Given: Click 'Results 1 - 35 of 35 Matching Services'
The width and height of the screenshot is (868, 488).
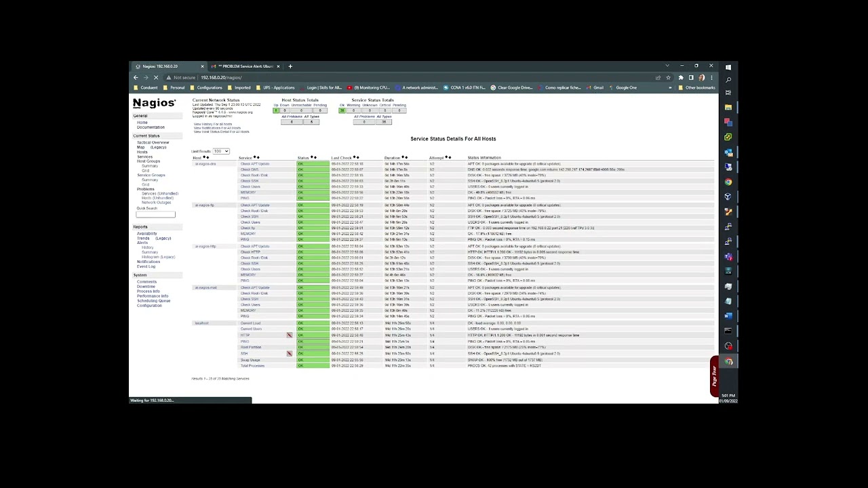Looking at the screenshot, I should [x=220, y=378].
